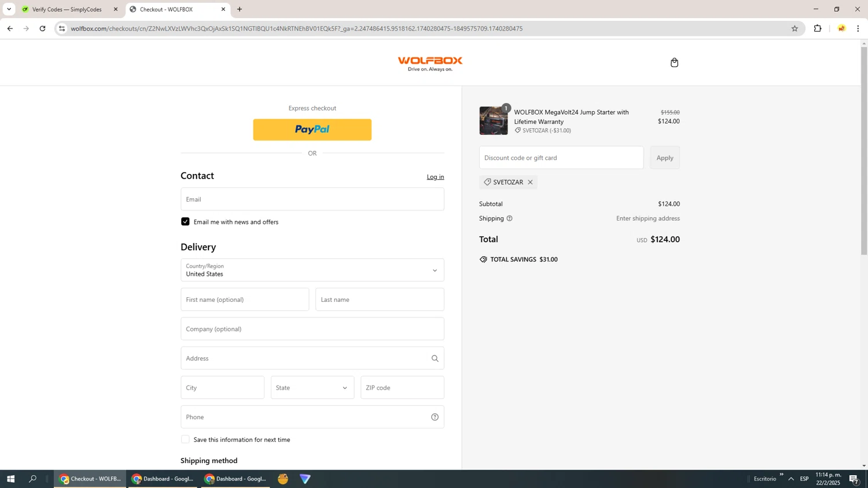This screenshot has width=868, height=488.
Task: Switch to the first Dashboard Google taskbar window
Action: 164,479
